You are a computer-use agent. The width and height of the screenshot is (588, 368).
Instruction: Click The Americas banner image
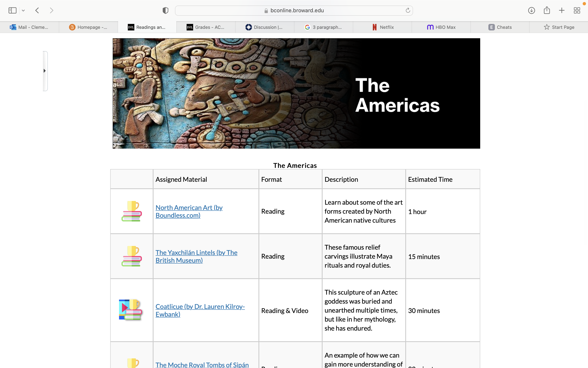pos(296,93)
